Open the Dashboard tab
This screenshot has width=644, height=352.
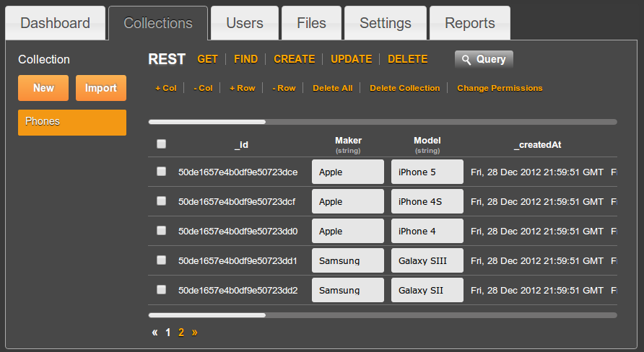56,23
